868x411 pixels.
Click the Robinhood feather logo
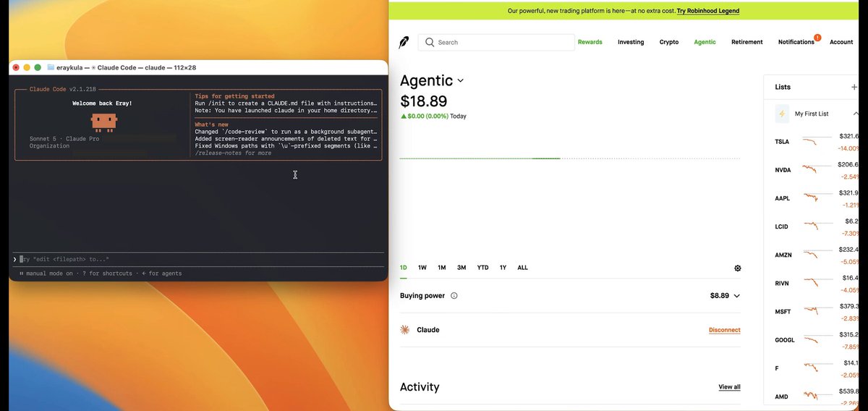[404, 43]
